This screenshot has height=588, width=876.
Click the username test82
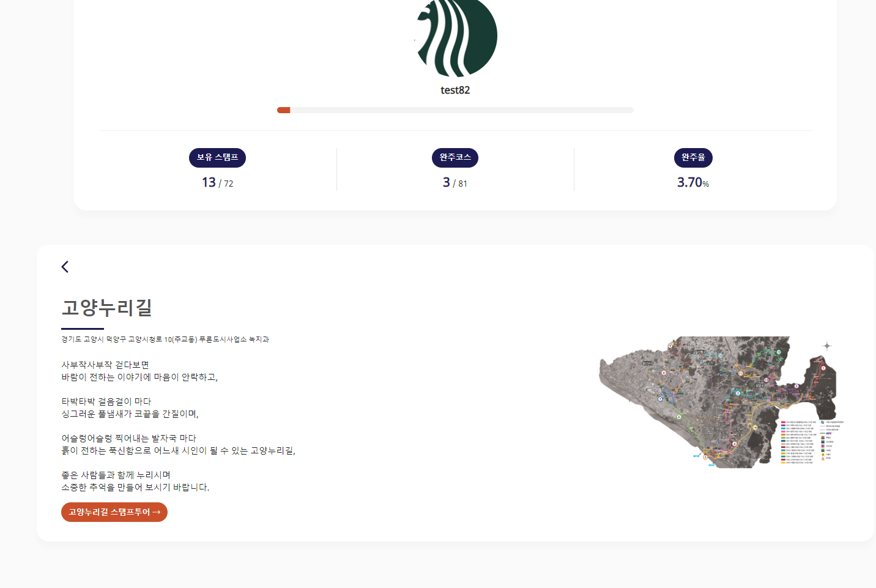click(455, 90)
